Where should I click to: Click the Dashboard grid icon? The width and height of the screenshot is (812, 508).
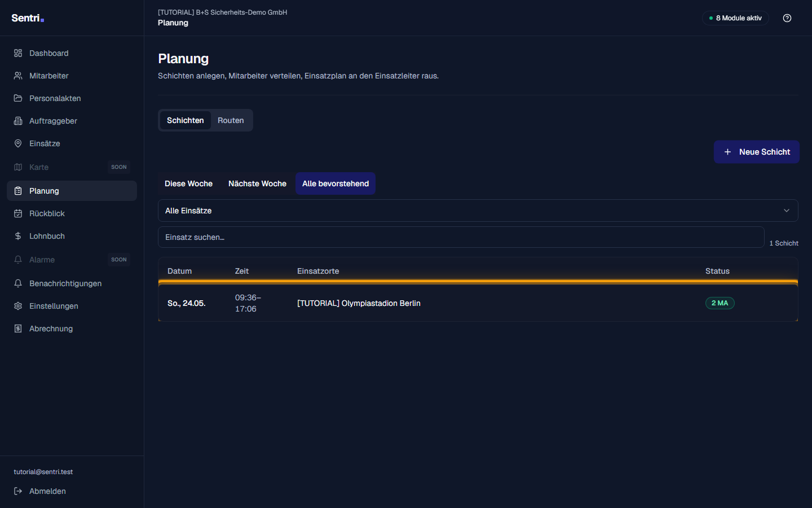[18, 53]
